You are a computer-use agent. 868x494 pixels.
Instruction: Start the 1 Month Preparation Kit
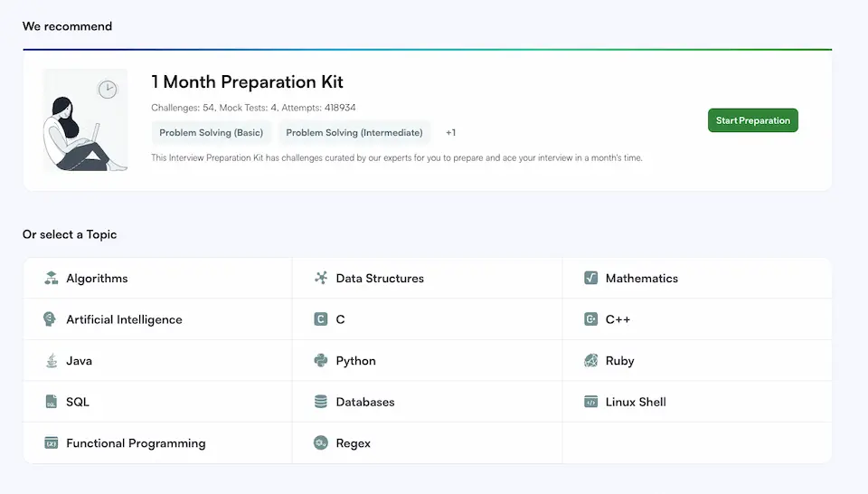[x=753, y=120]
